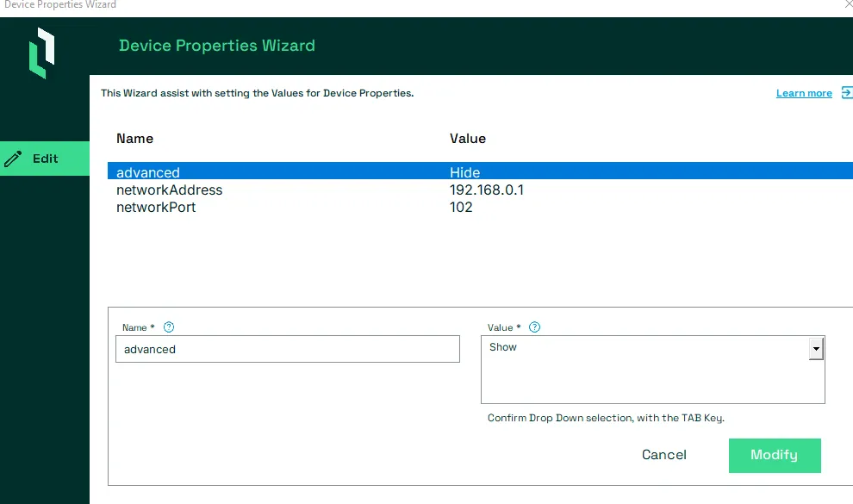
Task: Click the pencil icon beside Edit
Action: tap(13, 159)
